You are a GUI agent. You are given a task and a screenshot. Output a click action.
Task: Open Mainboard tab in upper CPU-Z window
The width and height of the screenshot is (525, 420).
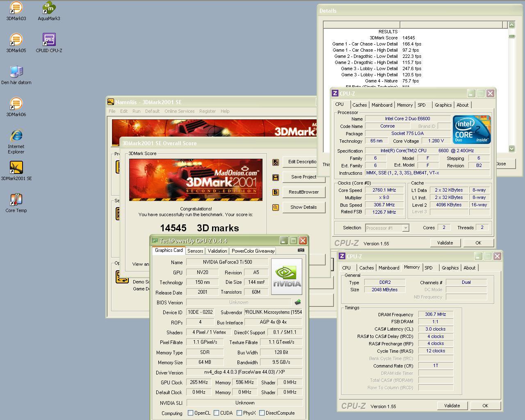pyautogui.click(x=382, y=105)
